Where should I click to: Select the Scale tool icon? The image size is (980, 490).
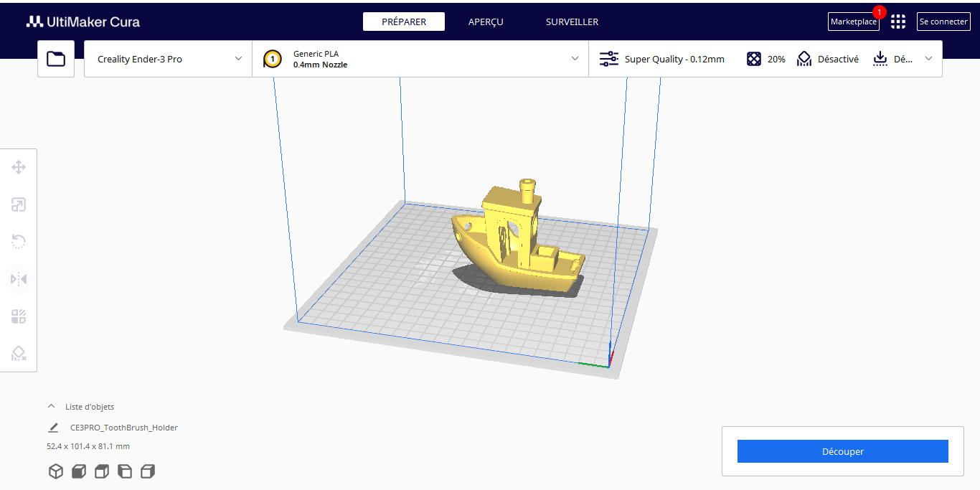pos(19,205)
